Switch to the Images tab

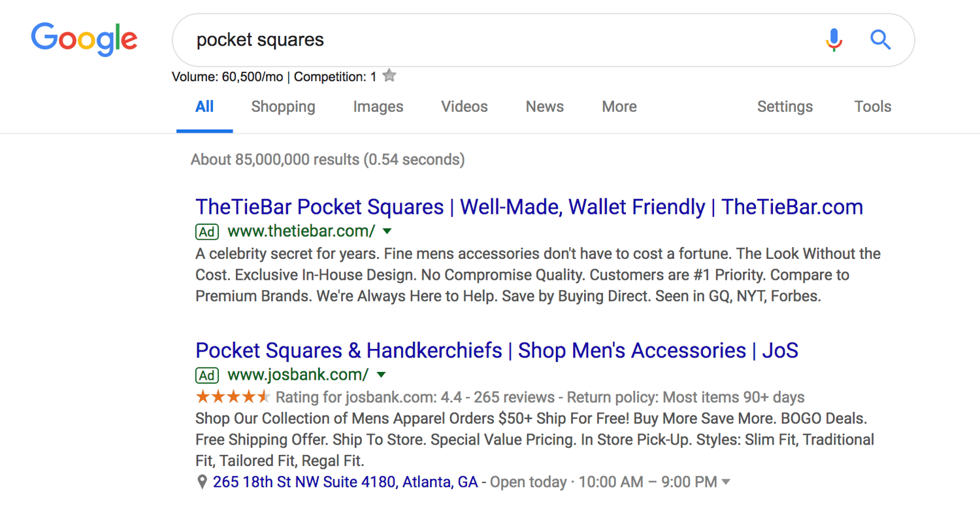[x=378, y=107]
